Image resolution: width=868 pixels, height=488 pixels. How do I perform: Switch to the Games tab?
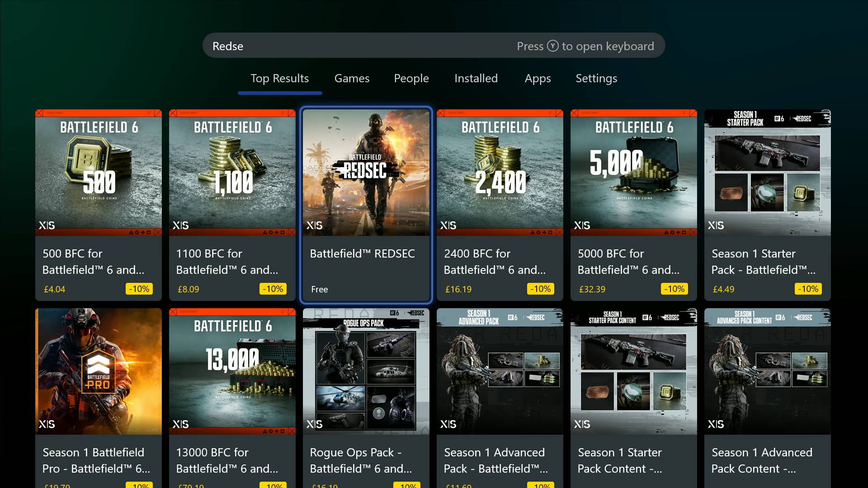point(352,78)
